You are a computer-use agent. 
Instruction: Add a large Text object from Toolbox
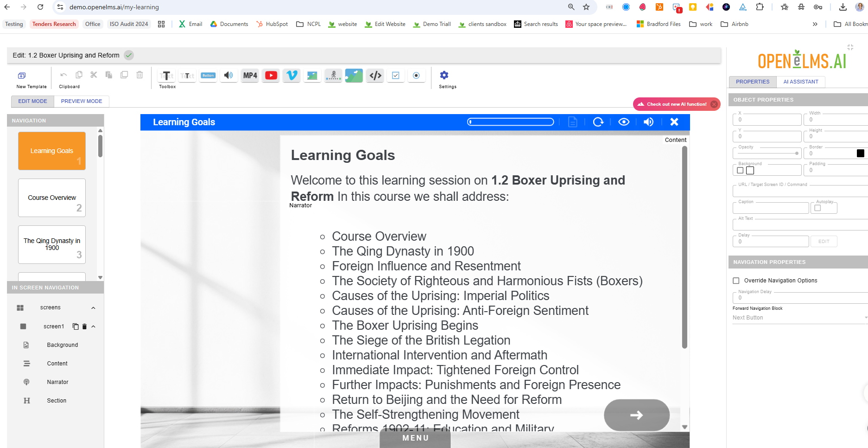[x=166, y=76]
